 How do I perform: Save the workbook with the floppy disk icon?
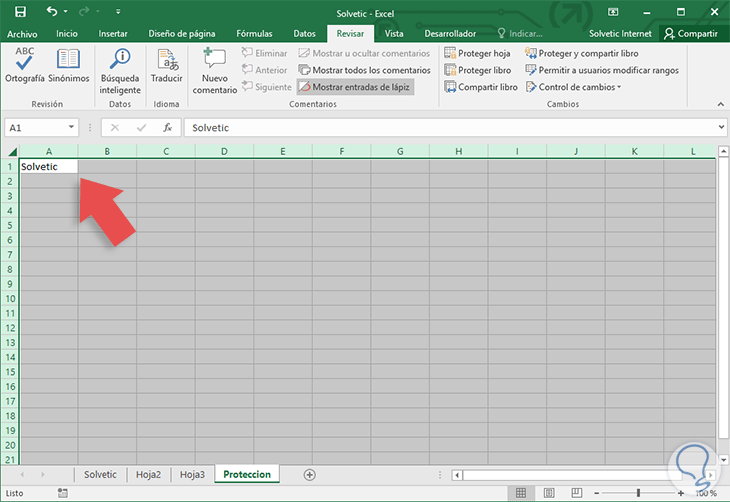20,12
